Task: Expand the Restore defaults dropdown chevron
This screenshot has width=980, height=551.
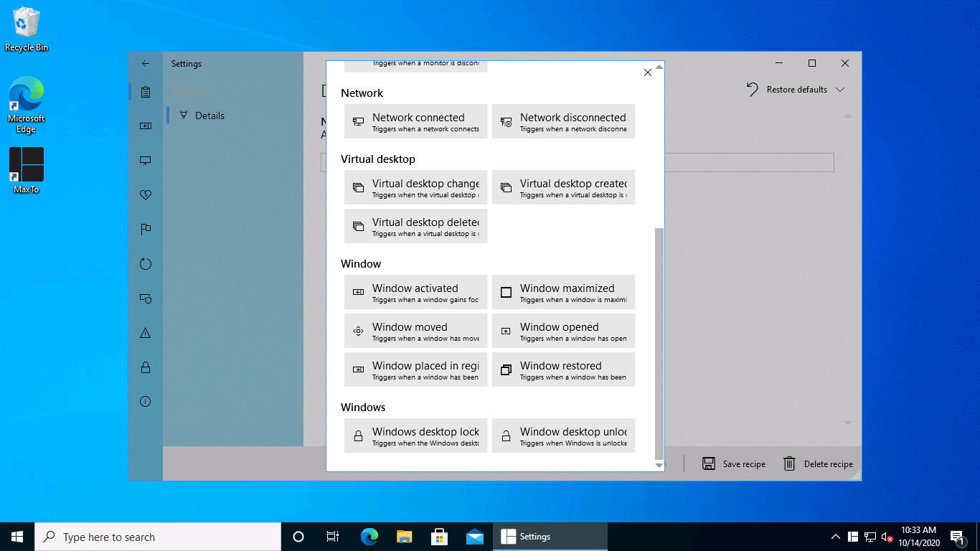Action: point(840,90)
